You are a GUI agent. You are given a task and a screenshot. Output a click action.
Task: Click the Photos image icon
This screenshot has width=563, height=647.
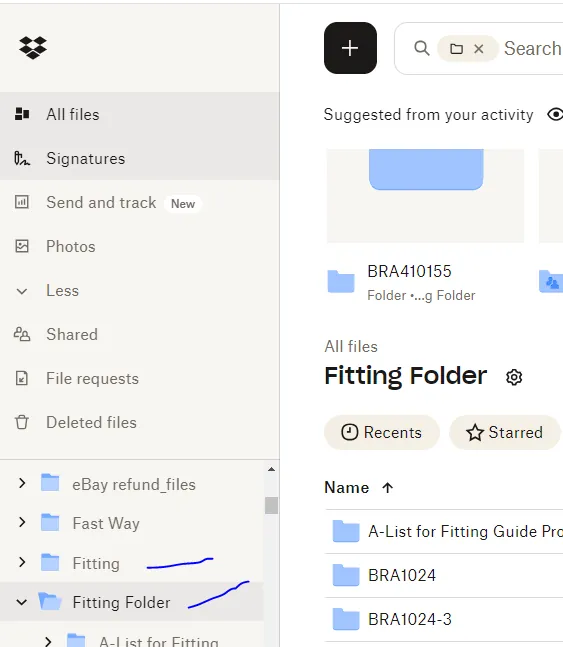coord(22,246)
